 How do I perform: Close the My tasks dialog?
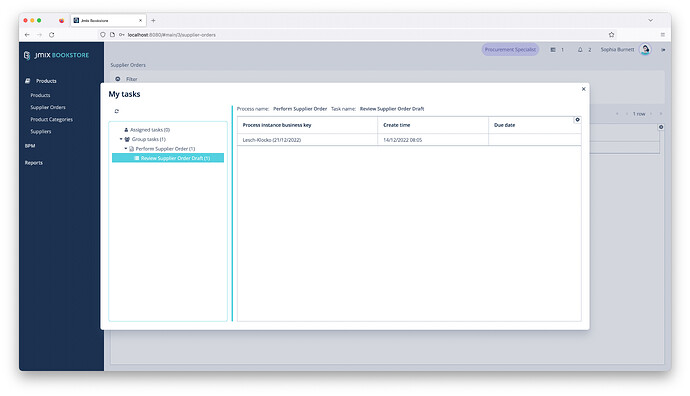[584, 89]
